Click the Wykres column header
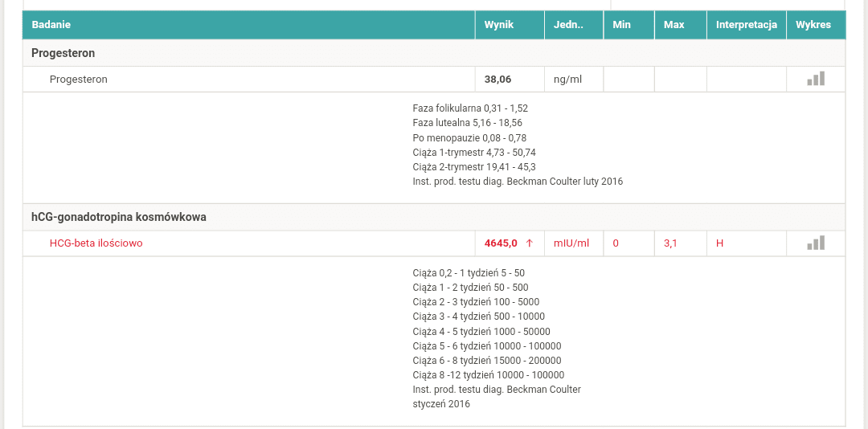 (x=813, y=25)
